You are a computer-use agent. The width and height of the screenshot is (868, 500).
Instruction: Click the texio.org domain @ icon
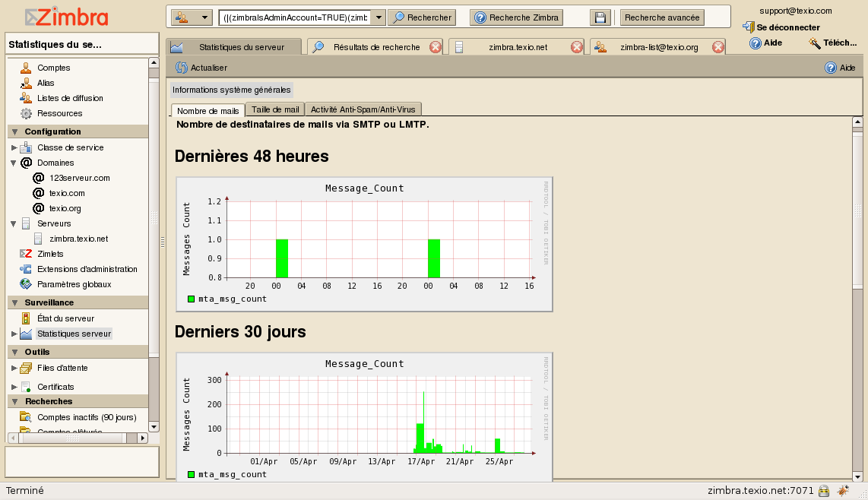tap(38, 208)
